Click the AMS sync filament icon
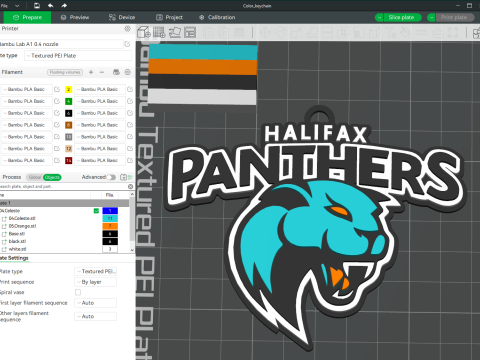The width and height of the screenshot is (480, 360). 116,72
